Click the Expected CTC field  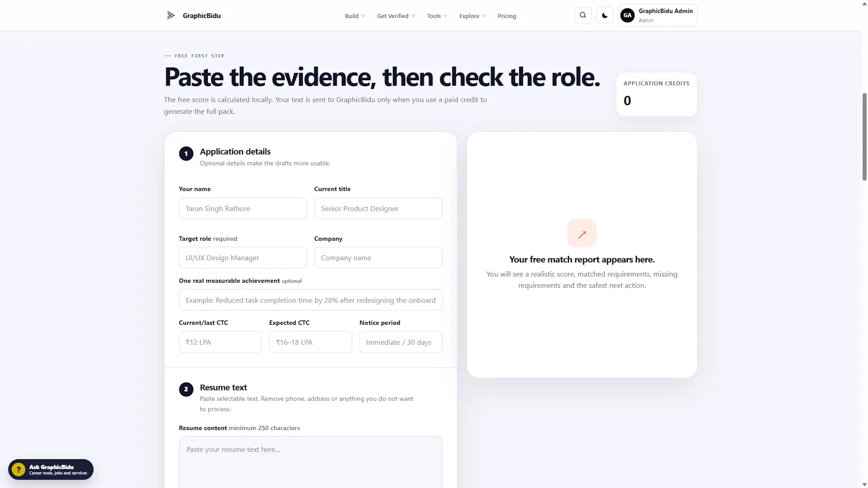(310, 342)
